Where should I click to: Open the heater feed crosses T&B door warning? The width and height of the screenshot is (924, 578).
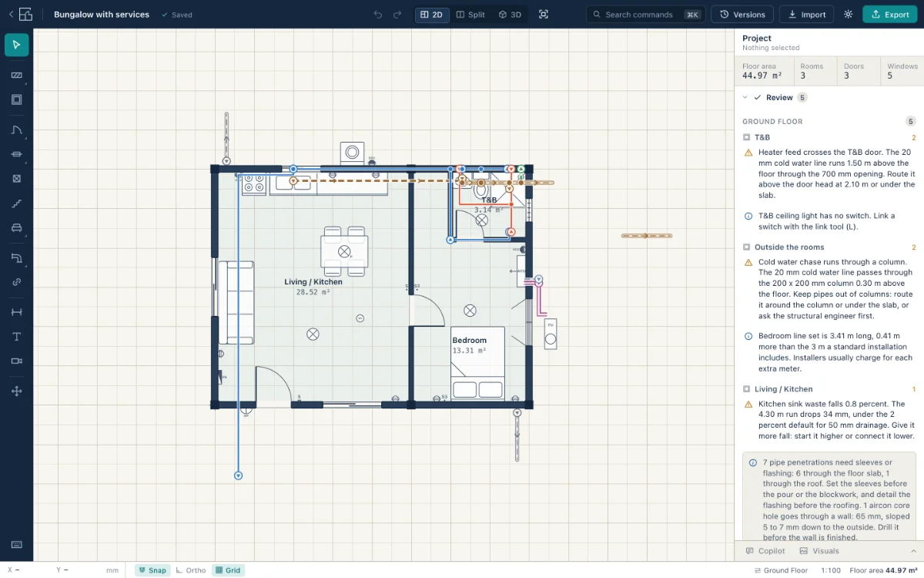pyautogui.click(x=829, y=174)
